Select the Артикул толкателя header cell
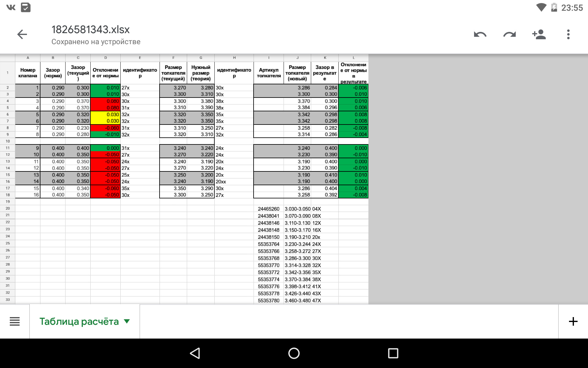The width and height of the screenshot is (588, 368). pos(269,73)
